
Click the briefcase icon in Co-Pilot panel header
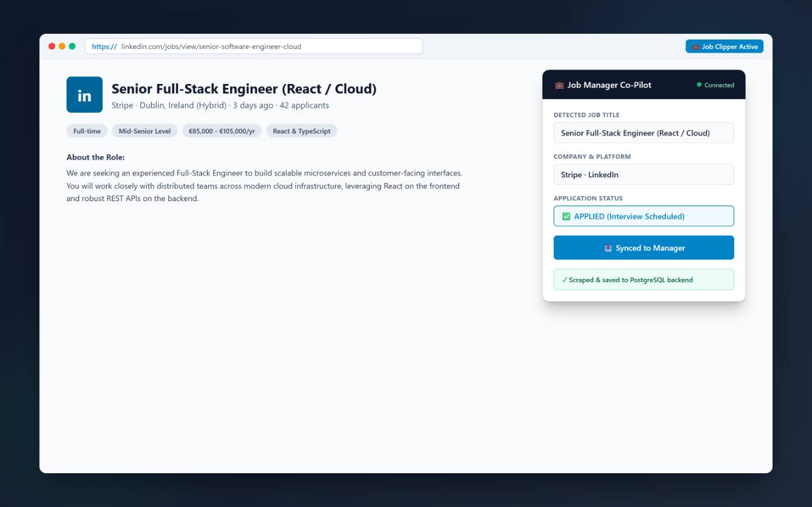pos(559,85)
